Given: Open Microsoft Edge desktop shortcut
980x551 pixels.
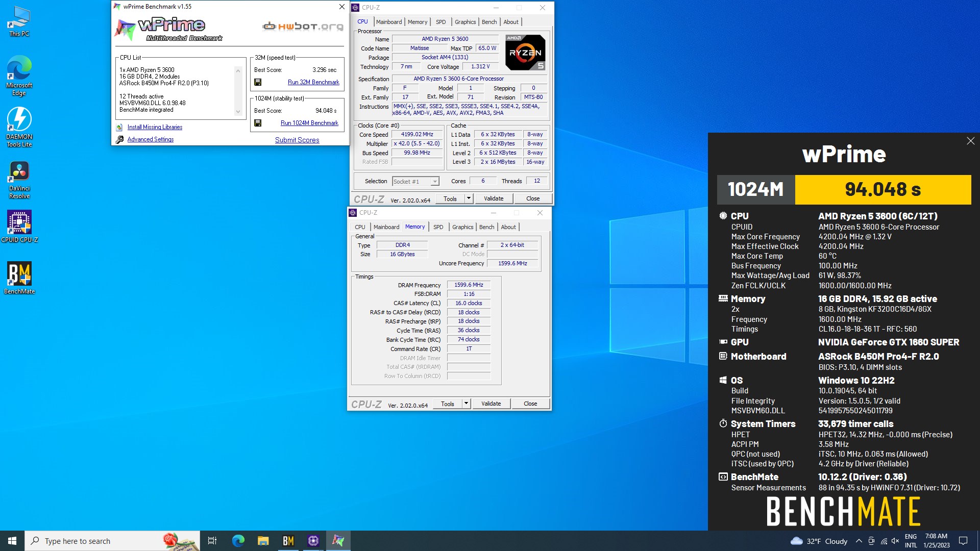Looking at the screenshot, I should pyautogui.click(x=19, y=76).
